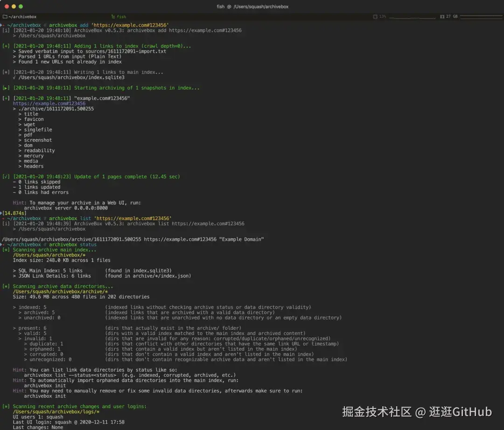Image resolution: width=504 pixels, height=430 pixels.
Task: Minimize the terminal with the yellow button
Action: click(x=14, y=7)
